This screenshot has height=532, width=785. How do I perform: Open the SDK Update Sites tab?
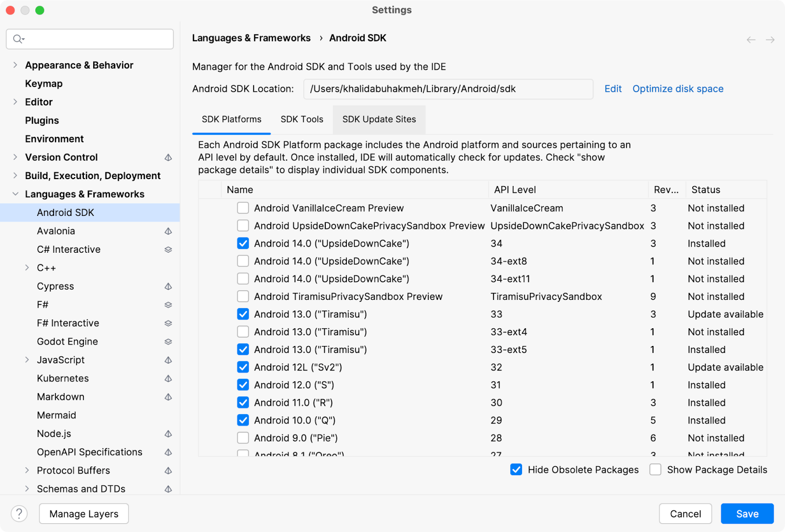click(x=379, y=119)
